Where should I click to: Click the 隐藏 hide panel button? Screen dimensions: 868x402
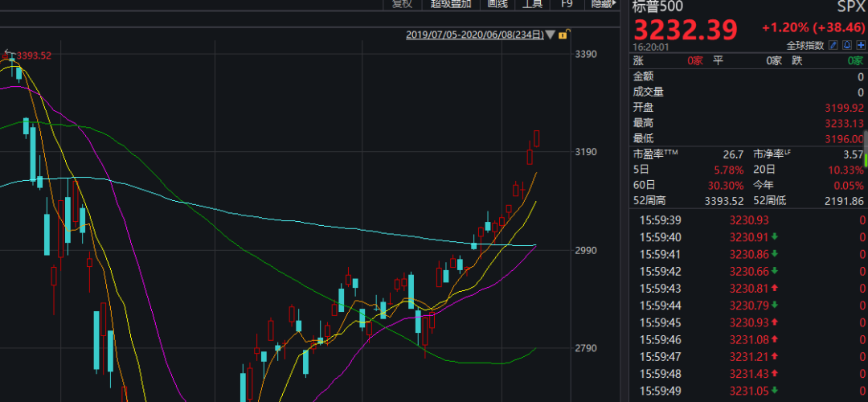coord(601,4)
